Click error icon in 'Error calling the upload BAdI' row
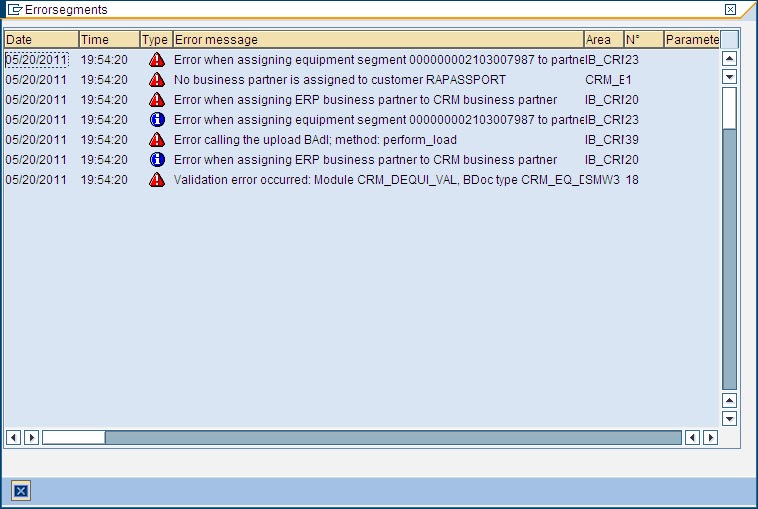 click(157, 140)
